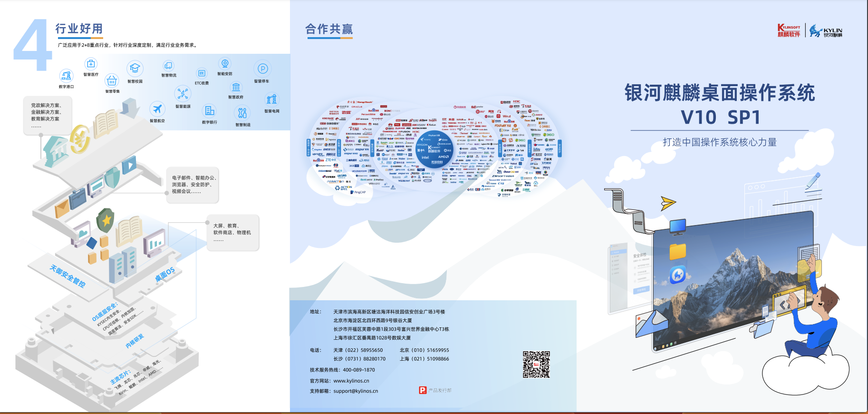Image resolution: width=868 pixels, height=414 pixels.
Task: Click the 天津市滨海高新区 address line
Action: 389,312
